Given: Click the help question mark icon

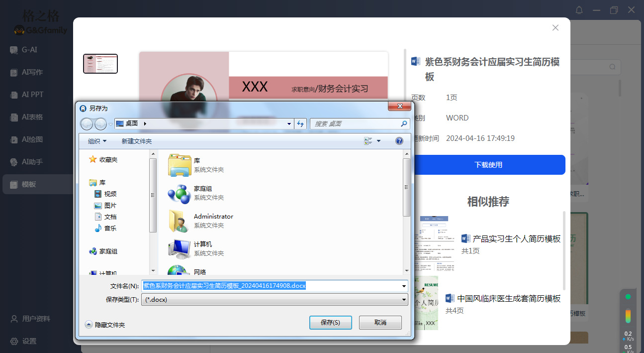Looking at the screenshot, I should pyautogui.click(x=399, y=141).
